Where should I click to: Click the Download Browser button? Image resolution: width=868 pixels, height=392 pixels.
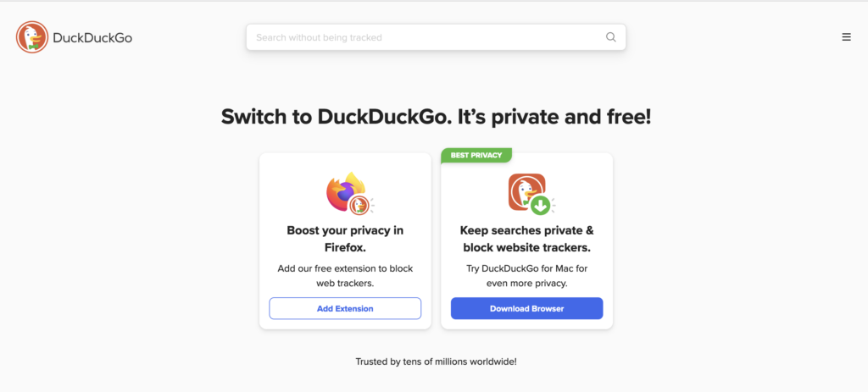[x=526, y=308]
